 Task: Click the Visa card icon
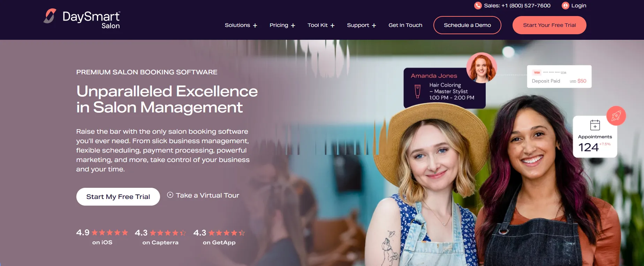click(537, 73)
